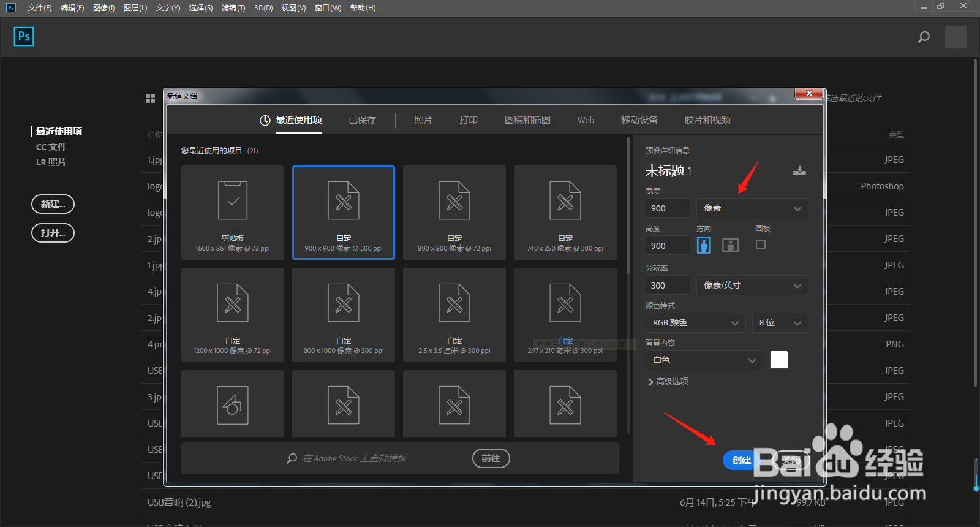Open the search magnifier icon
Image resolution: width=980 pixels, height=527 pixels.
click(924, 37)
